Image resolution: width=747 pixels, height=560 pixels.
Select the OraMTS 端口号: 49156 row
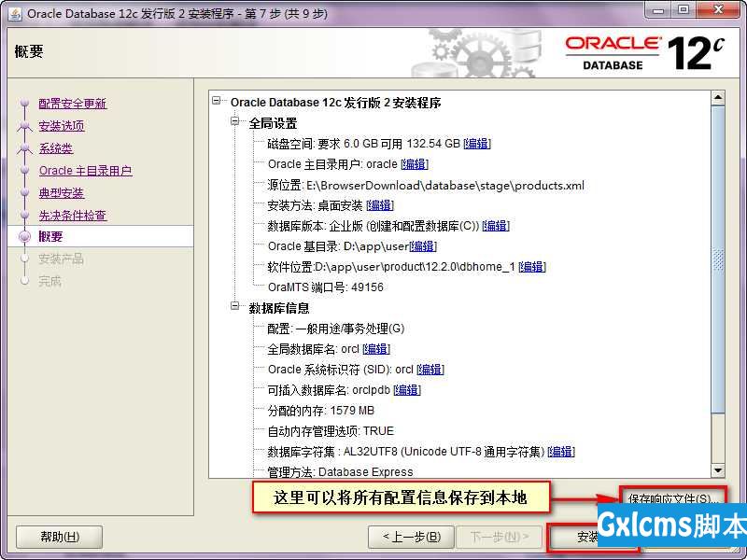[x=325, y=287]
